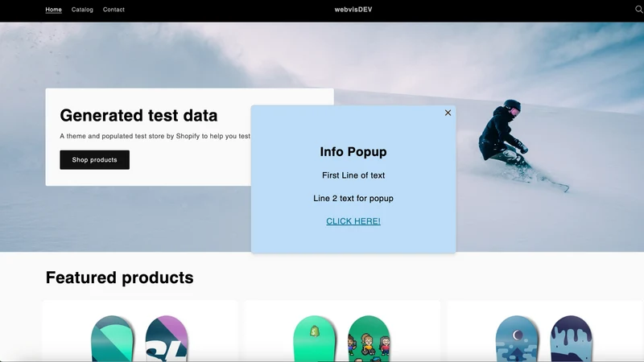Viewport: 644px width, 362px height.
Task: Click the 'First Line of text' line
Action: pyautogui.click(x=353, y=175)
